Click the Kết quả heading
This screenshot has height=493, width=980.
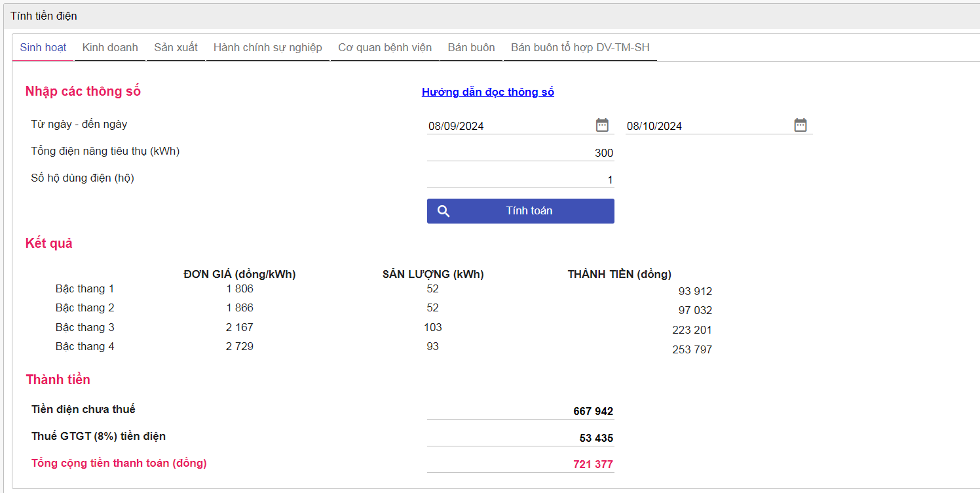[49, 243]
